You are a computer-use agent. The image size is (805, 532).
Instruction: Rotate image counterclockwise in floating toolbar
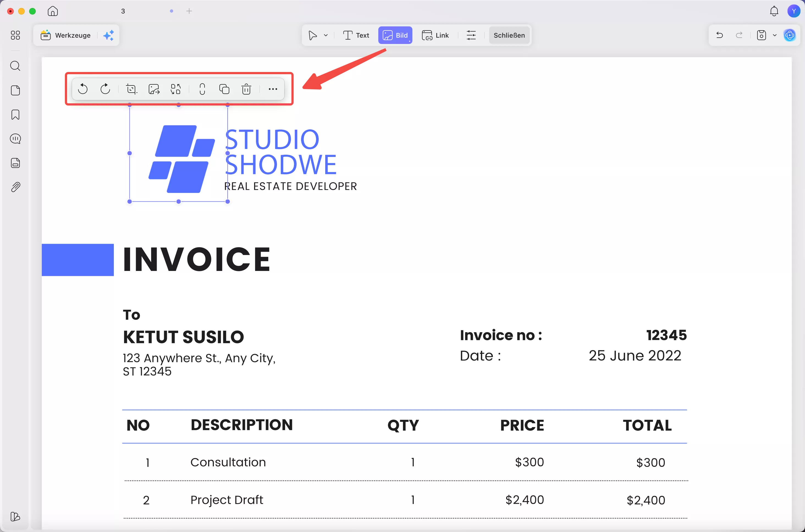pos(83,89)
